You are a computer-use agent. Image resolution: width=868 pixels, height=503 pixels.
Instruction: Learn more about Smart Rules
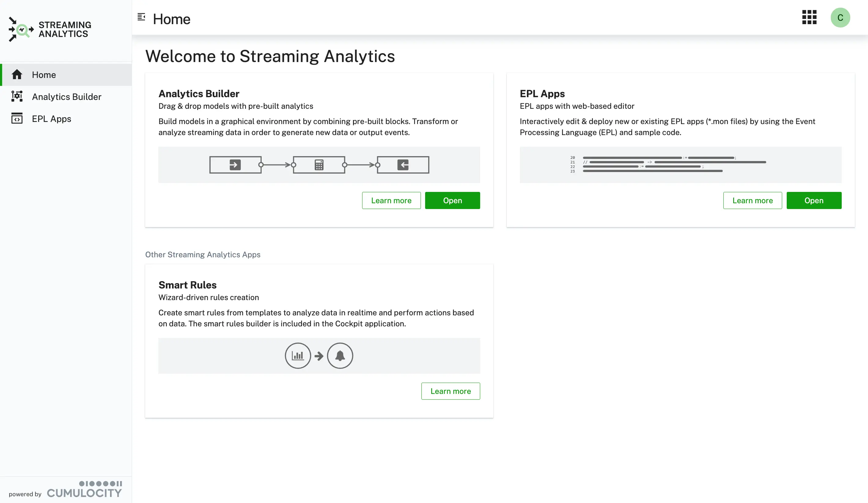(x=450, y=391)
